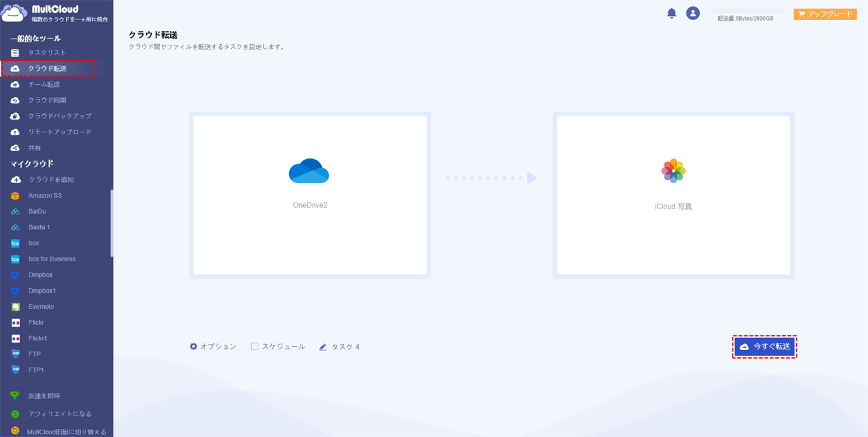Open the notifications bell icon
Screen dimensions: 868x437
(672, 13)
